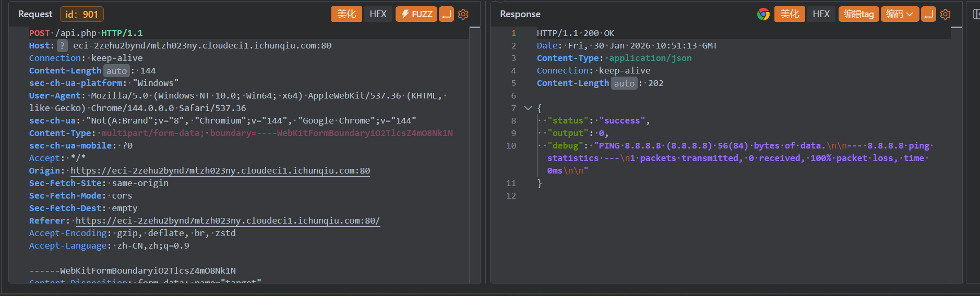
Task: Click the sec-ch-ua brand list line
Action: [x=223, y=121]
